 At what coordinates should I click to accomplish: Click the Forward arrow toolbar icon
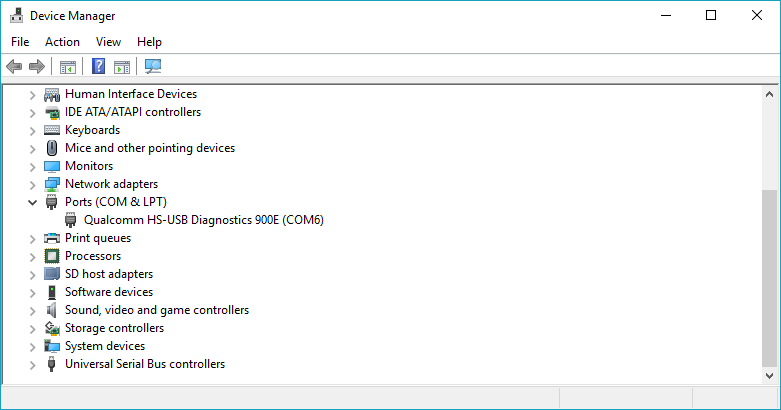(37, 66)
